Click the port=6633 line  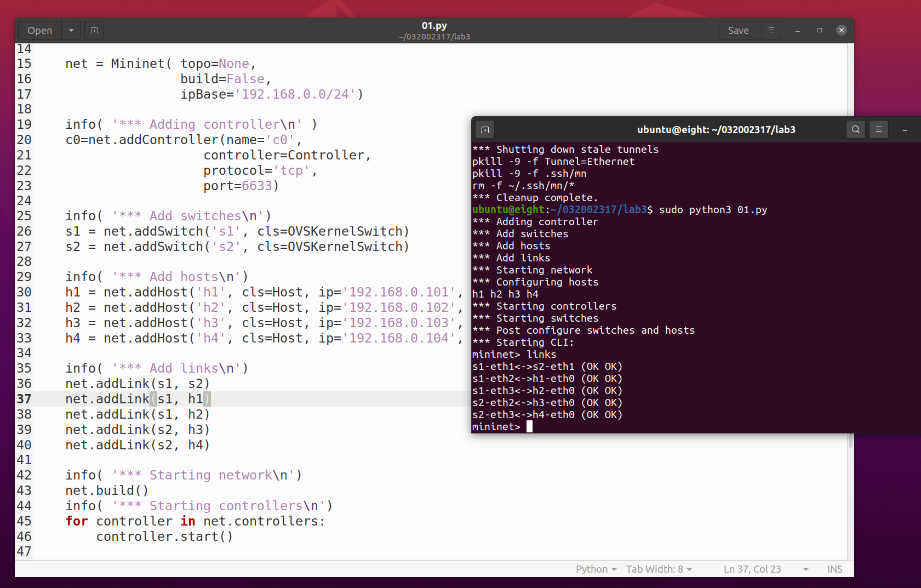[241, 186]
